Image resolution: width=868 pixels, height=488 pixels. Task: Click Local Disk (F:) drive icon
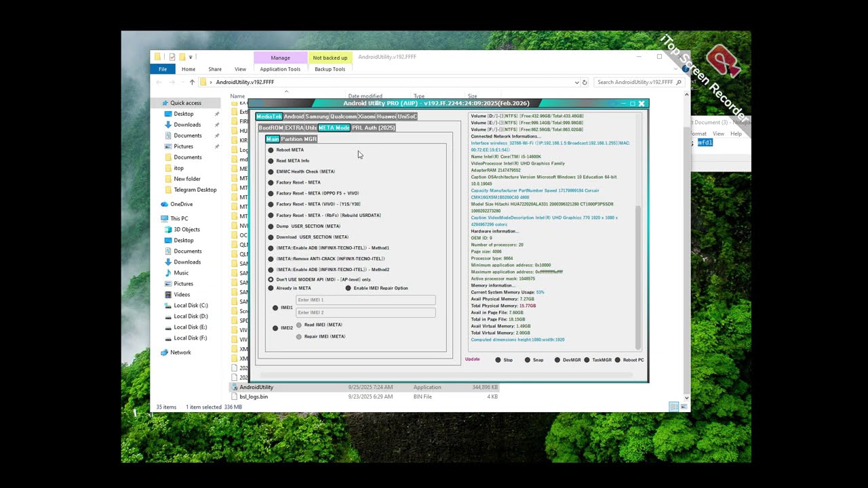(168, 338)
